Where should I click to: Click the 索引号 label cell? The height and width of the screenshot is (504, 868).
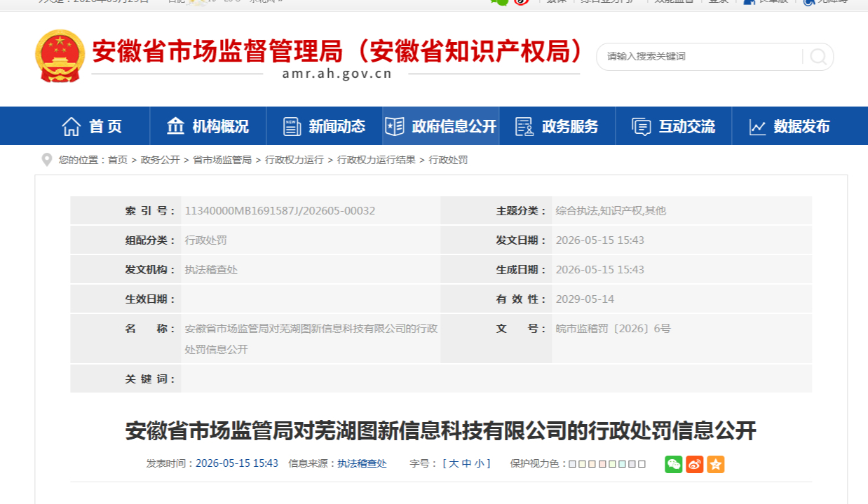126,210
